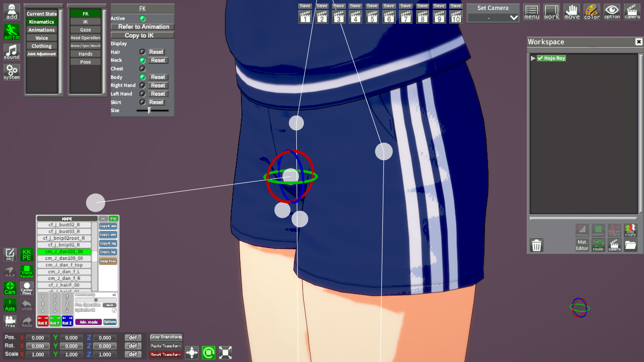This screenshot has width=644, height=362.
Task: Click the Workspace camera clapperboard icon
Action: (x=614, y=245)
